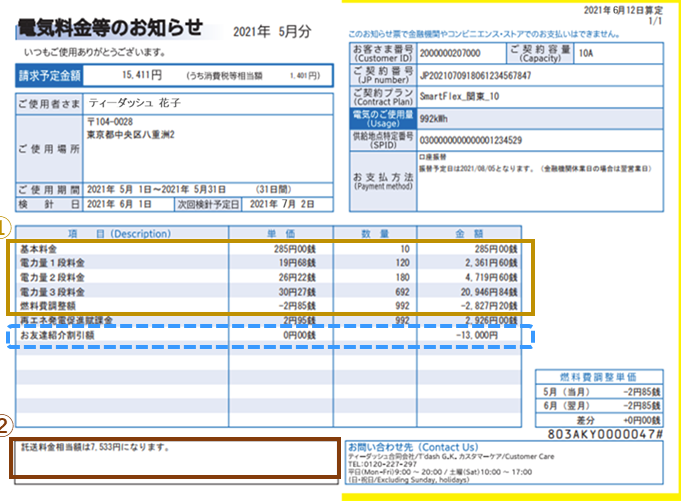Click the ご契約プラン (Contract Plan) label

383,97
